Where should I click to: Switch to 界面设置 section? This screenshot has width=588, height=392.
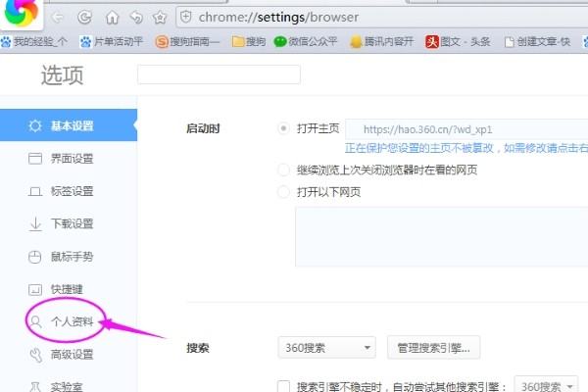click(72, 159)
